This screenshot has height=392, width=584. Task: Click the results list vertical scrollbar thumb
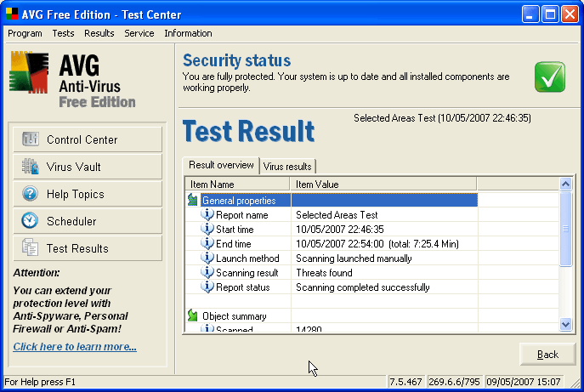tap(565, 229)
